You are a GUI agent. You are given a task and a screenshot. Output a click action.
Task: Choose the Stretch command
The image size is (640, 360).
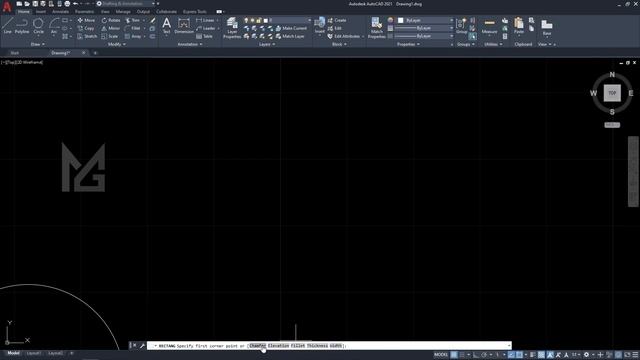coord(87,36)
